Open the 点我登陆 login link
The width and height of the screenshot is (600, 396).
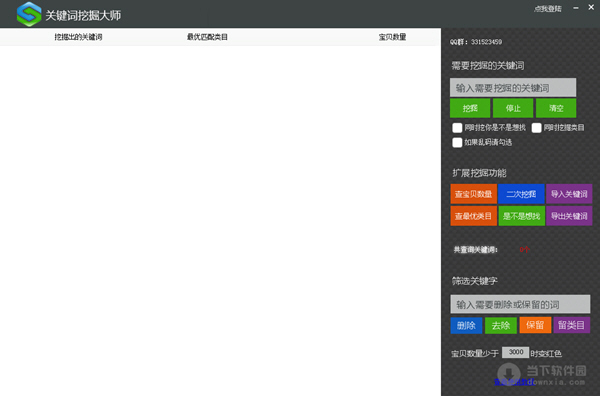tap(548, 9)
